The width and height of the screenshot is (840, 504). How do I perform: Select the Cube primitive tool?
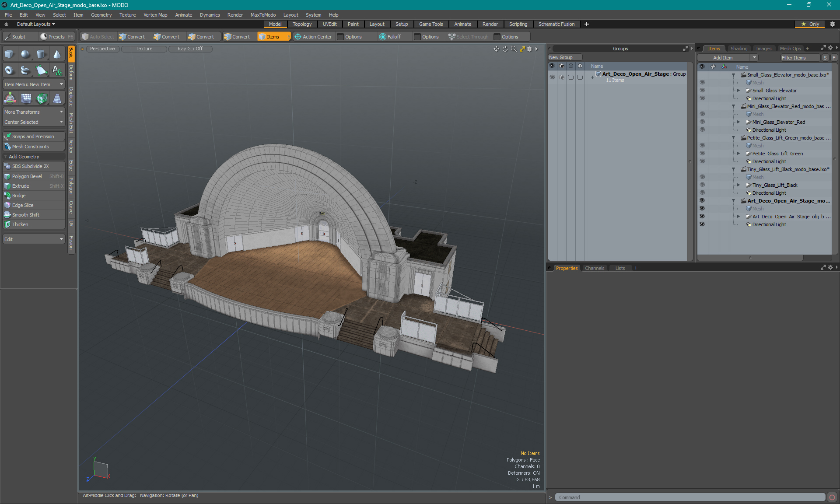click(x=9, y=54)
